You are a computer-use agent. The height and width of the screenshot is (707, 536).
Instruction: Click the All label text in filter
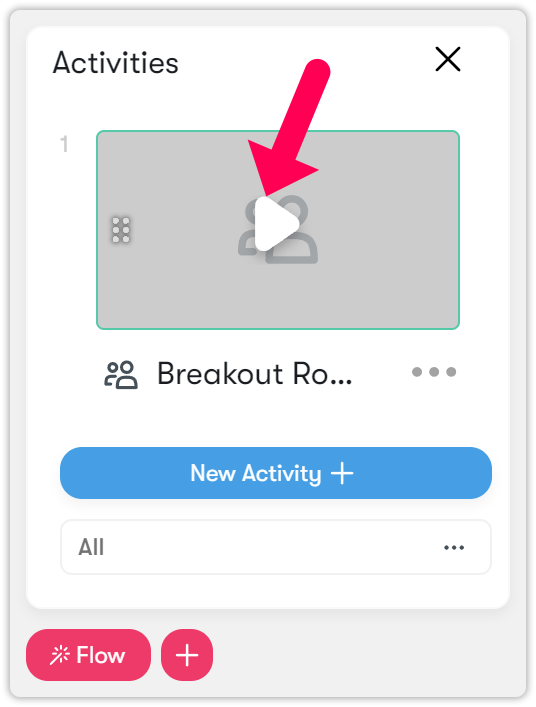pyautogui.click(x=91, y=547)
